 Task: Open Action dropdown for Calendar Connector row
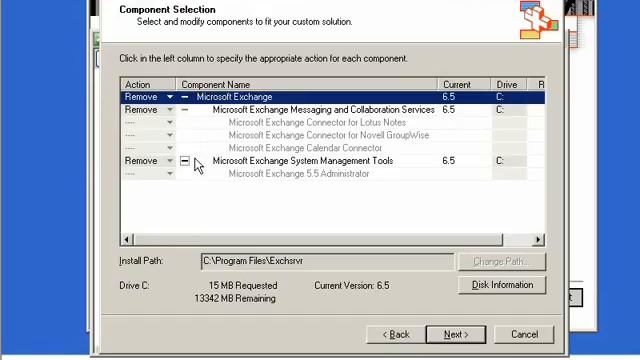[x=170, y=148]
